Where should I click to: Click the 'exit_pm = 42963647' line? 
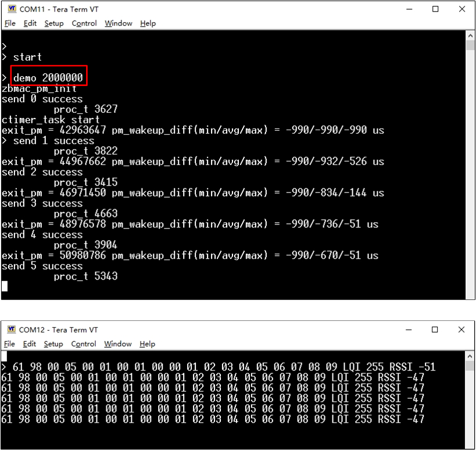pyautogui.click(x=193, y=130)
